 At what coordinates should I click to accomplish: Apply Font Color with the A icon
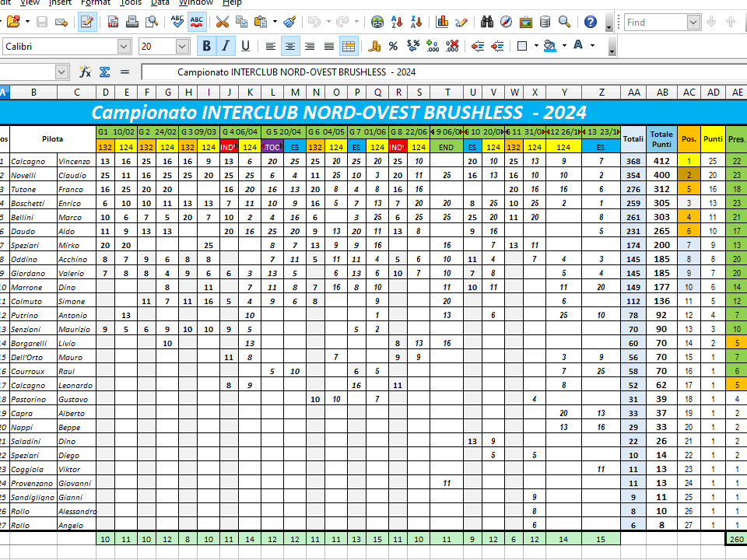[578, 46]
